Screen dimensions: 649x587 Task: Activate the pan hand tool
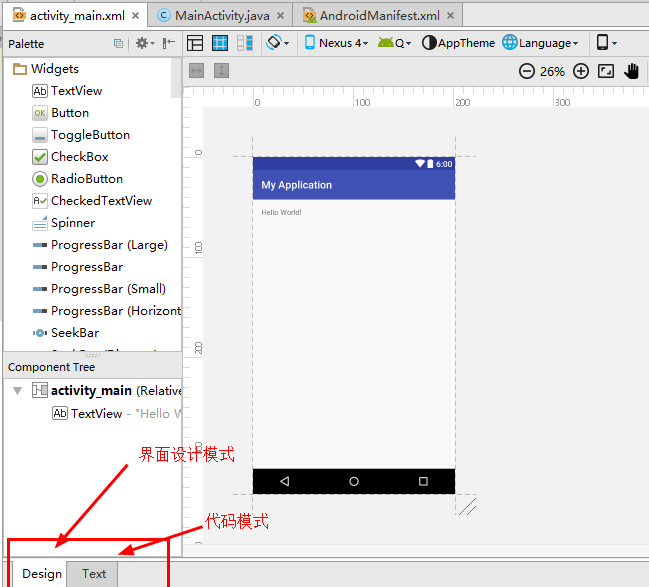coord(632,71)
